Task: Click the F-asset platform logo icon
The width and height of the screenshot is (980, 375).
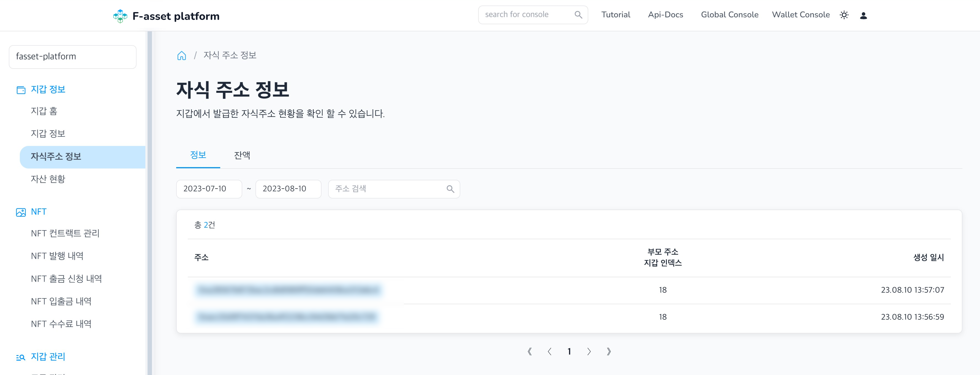Action: point(120,16)
